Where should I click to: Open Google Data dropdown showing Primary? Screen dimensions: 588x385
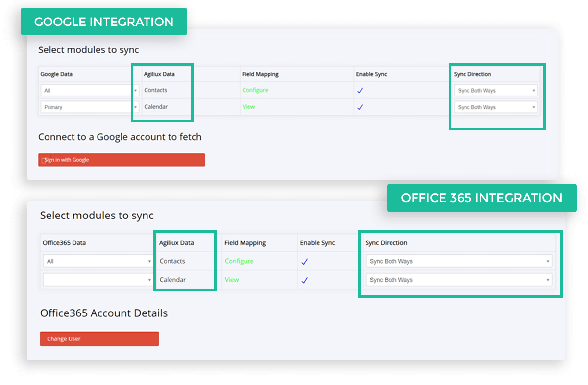90,107
